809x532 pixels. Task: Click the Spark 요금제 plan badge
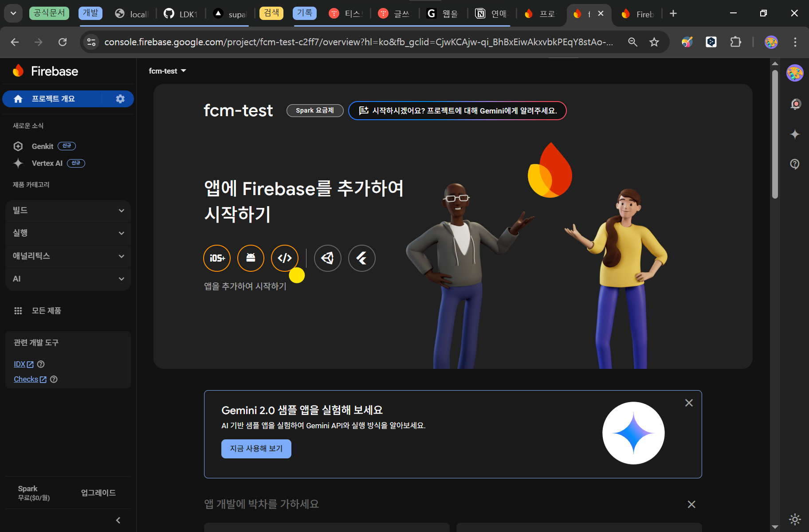pyautogui.click(x=315, y=110)
